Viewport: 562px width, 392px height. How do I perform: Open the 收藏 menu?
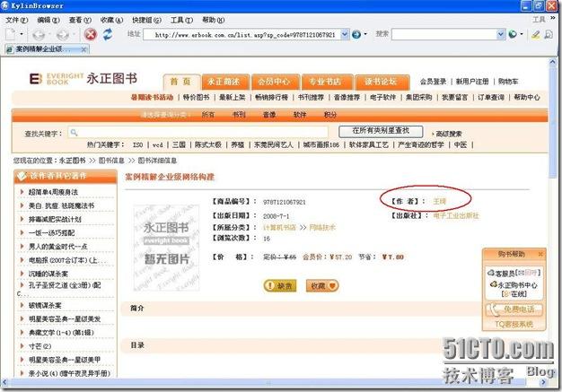(111, 20)
